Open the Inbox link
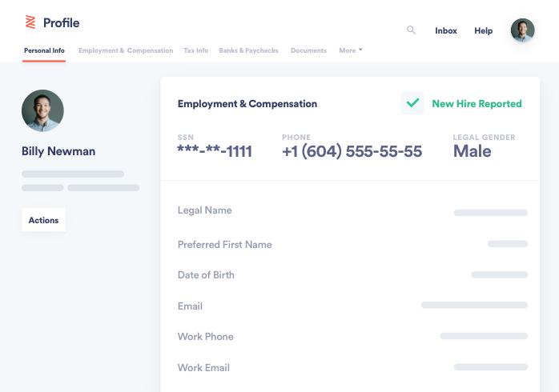The image size is (559, 392). 445,30
